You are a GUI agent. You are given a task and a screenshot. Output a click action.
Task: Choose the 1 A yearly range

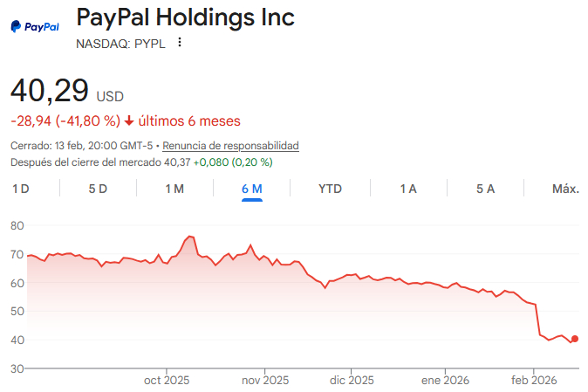[x=407, y=189]
